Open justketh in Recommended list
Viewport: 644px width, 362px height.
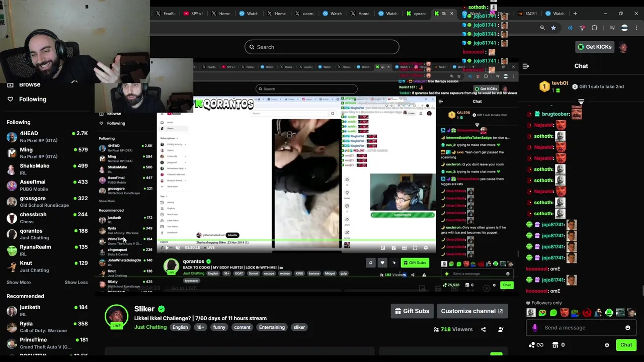point(47,311)
